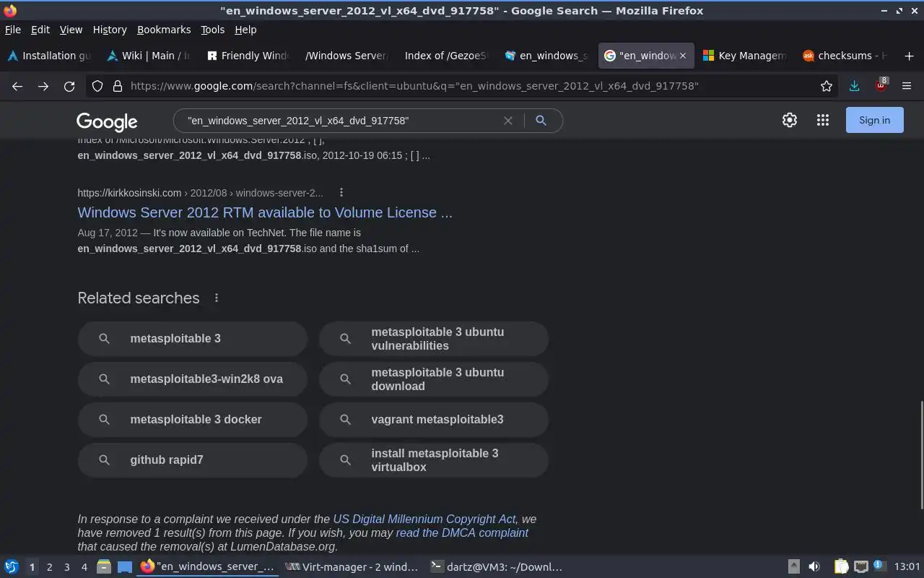The width and height of the screenshot is (924, 578).
Task: Open a new browser tab
Action: (x=909, y=56)
